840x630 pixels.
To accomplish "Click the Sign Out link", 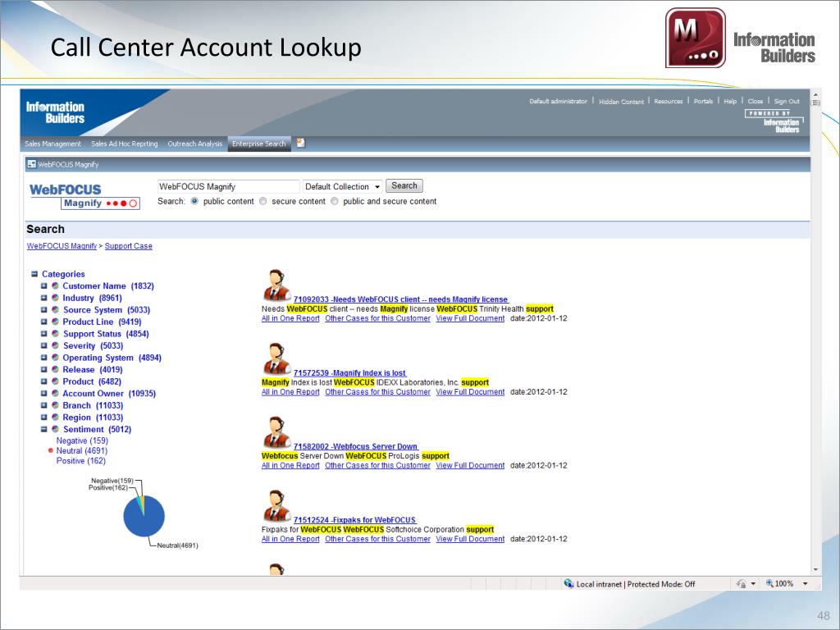I will click(787, 101).
